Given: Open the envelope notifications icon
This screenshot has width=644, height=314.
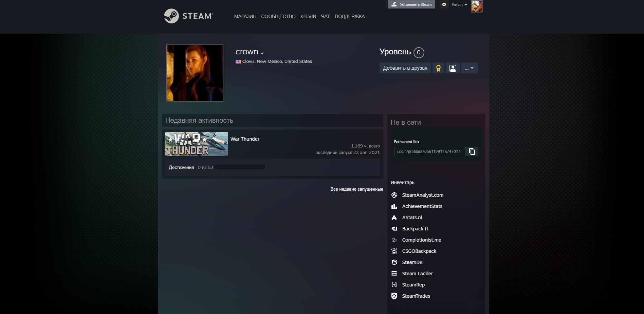Looking at the screenshot, I should [x=444, y=4].
